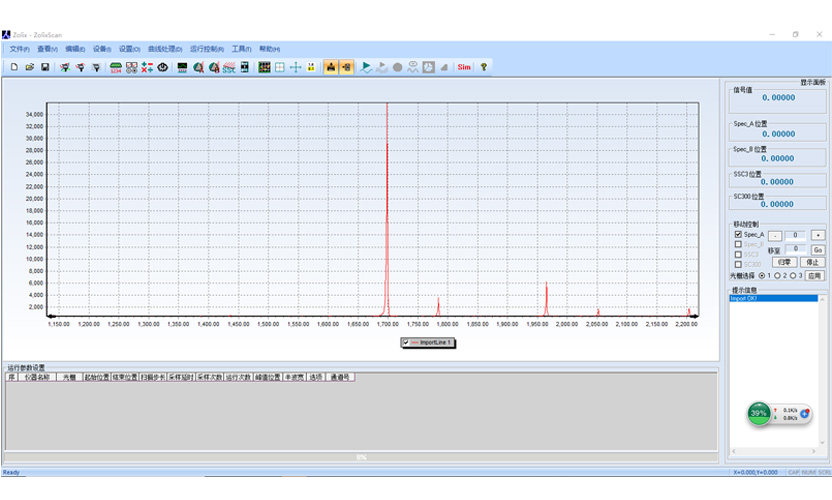This screenshot has width=832, height=500.
Task: Open the 曲线处理 menu
Action: click(x=164, y=49)
